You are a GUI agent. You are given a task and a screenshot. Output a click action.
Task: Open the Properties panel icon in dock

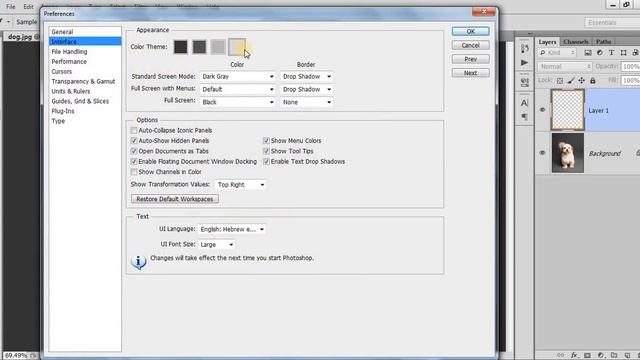click(524, 82)
